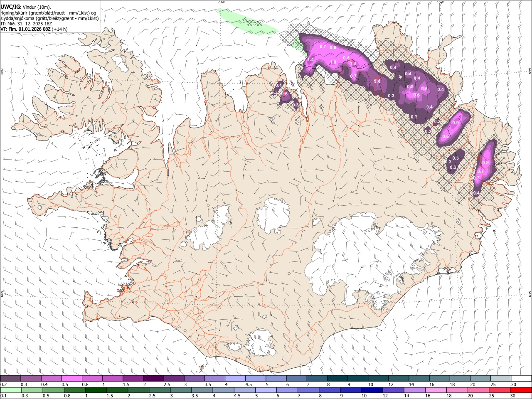Image resolution: width=532 pixels, height=399 pixels.
Task: Click the 'UWC/IG: Vindur (10m)' title text
Action: [26, 7]
